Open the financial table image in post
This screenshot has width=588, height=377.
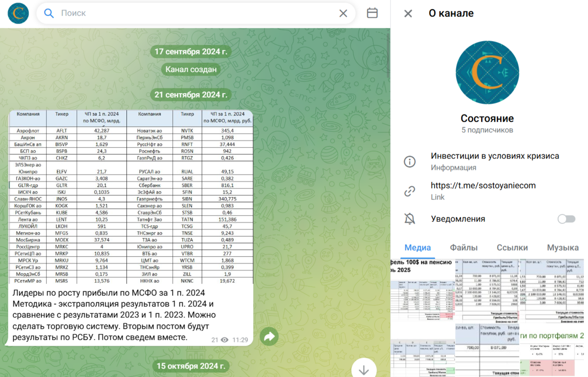pyautogui.click(x=131, y=197)
